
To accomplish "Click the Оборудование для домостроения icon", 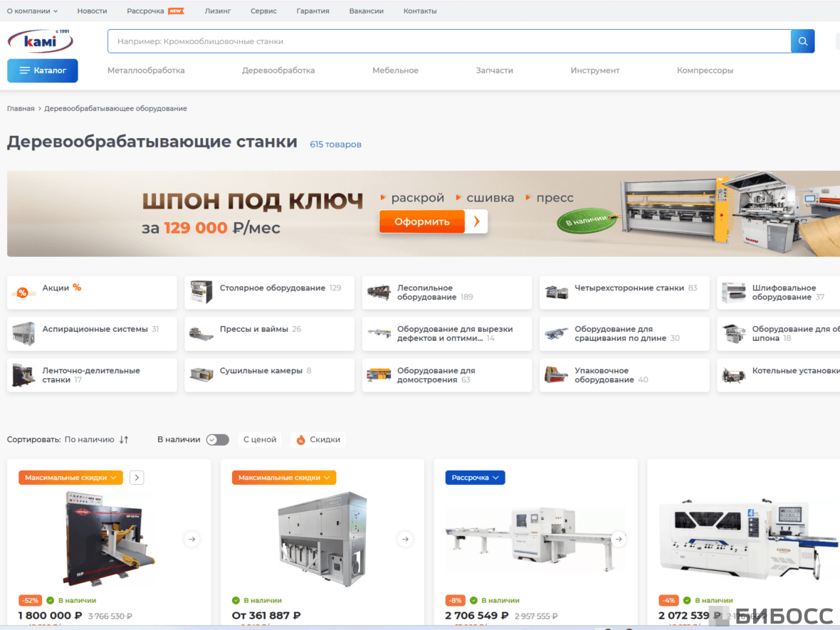I will click(379, 375).
